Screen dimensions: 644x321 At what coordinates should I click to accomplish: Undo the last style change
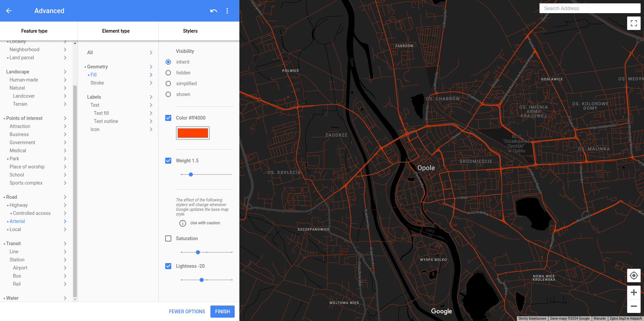click(x=214, y=11)
